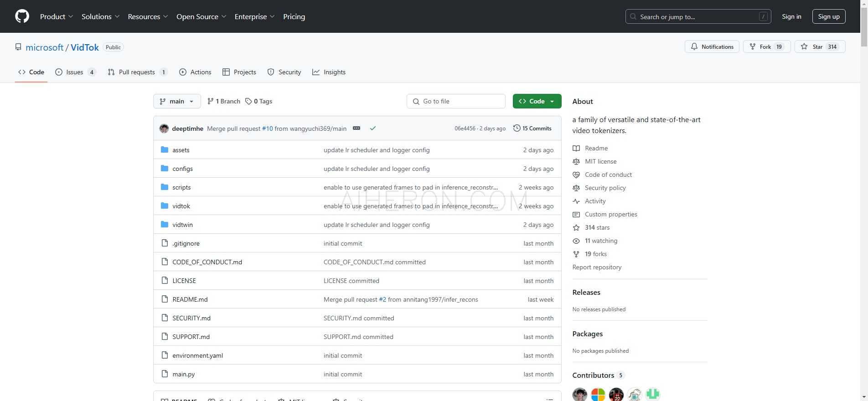This screenshot has width=868, height=401.
Task: Open pull request #2 link
Action: click(382, 299)
